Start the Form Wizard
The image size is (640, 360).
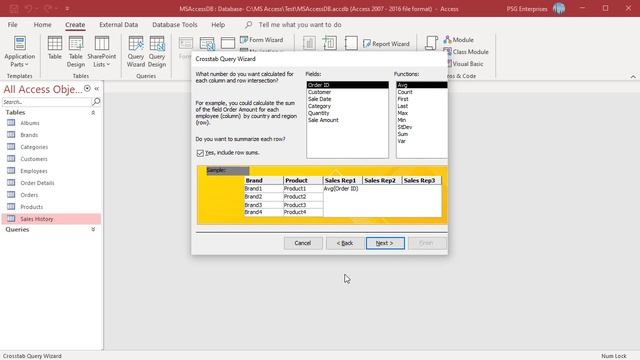click(x=262, y=40)
